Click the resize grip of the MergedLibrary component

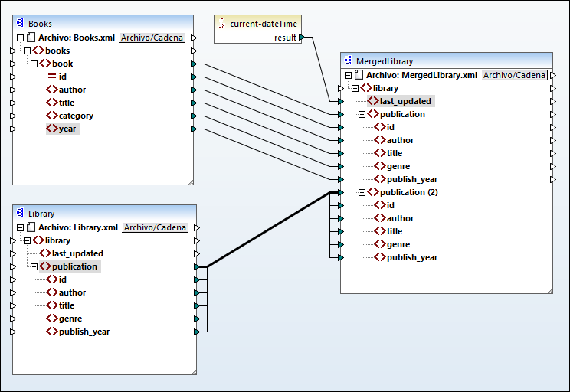point(547,288)
